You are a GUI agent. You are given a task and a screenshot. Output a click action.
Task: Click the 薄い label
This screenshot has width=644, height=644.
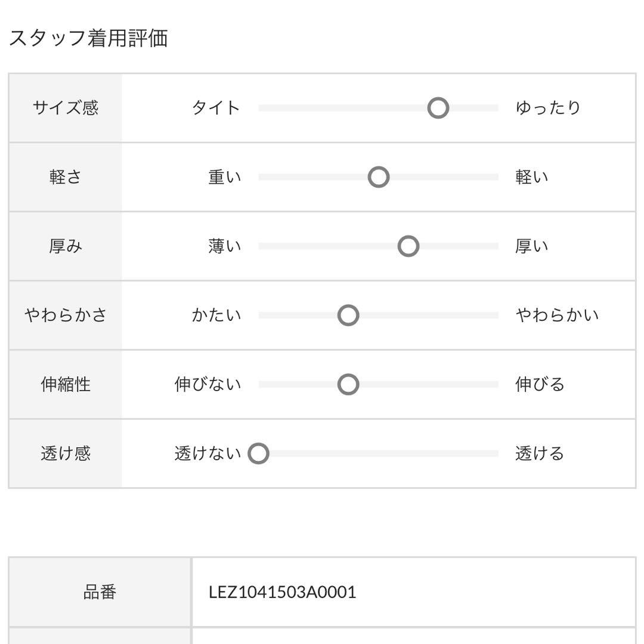(224, 246)
